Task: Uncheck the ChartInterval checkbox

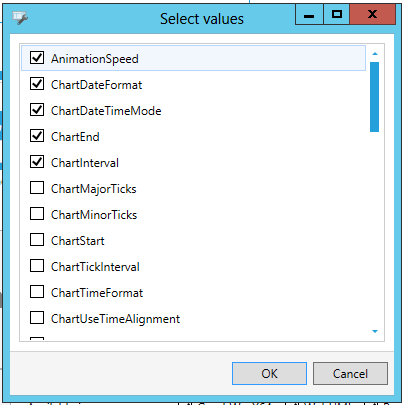Action: [37, 161]
